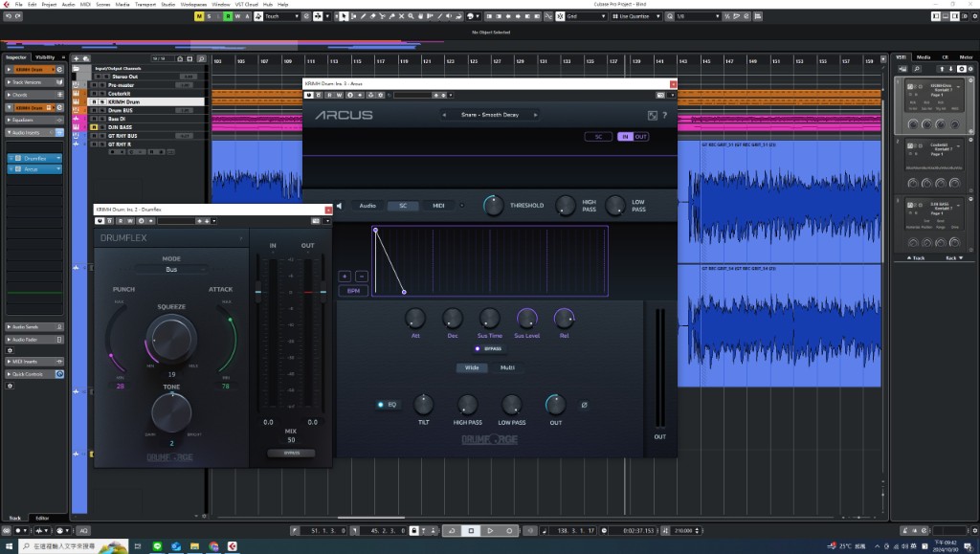
Task: Remove envelope point with minus button in Arcus
Action: 361,277
